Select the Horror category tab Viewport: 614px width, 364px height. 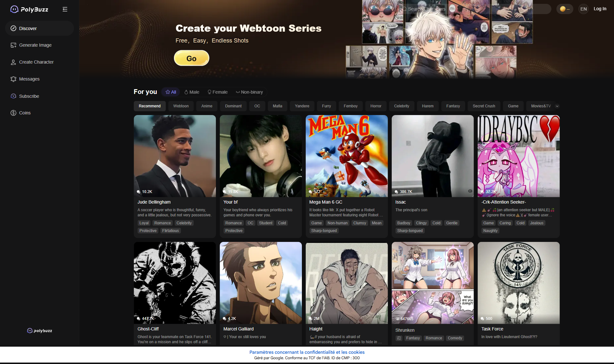(x=376, y=106)
